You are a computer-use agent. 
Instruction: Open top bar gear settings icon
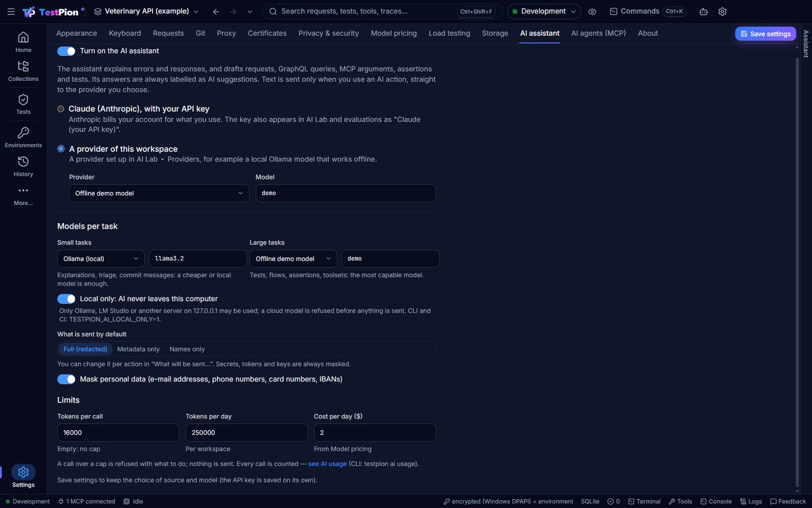tap(722, 11)
